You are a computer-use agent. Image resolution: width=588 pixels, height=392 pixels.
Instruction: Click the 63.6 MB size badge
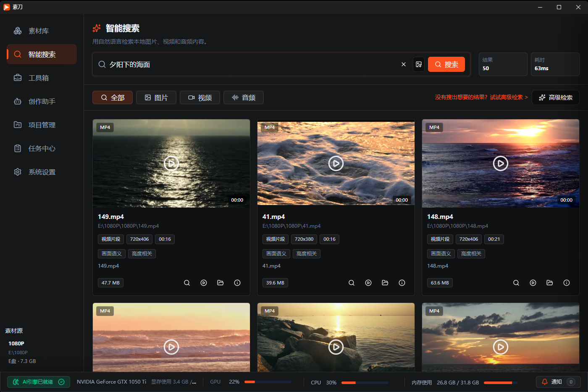[x=440, y=283]
